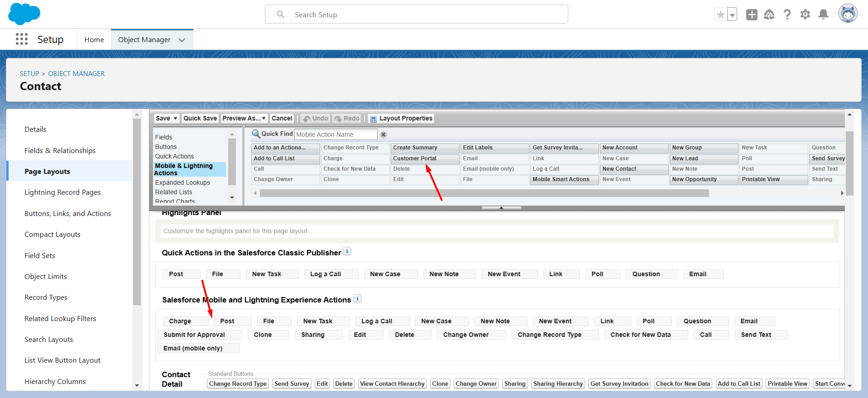Viewport: 868px width, 398px height.
Task: Click the global actions plus icon
Action: (x=752, y=14)
